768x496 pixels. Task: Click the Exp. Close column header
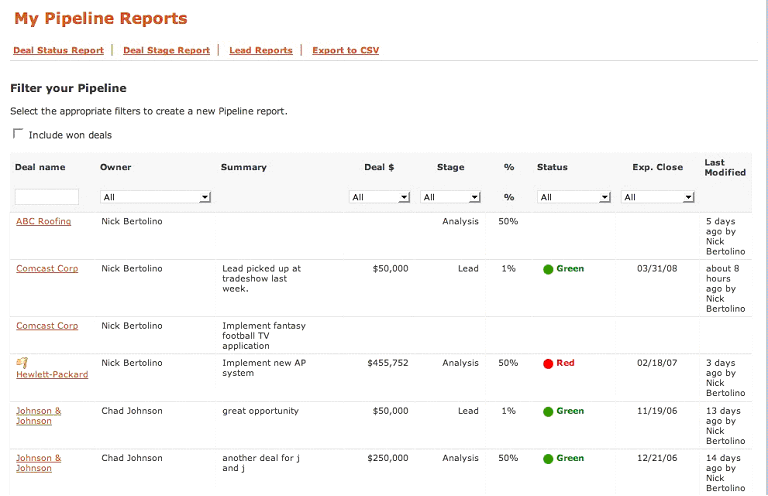click(657, 167)
